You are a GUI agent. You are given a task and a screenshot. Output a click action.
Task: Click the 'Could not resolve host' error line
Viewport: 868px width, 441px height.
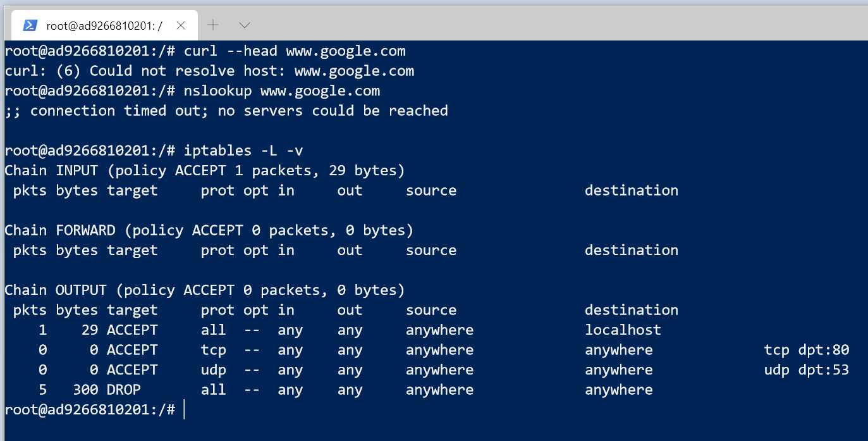(209, 71)
